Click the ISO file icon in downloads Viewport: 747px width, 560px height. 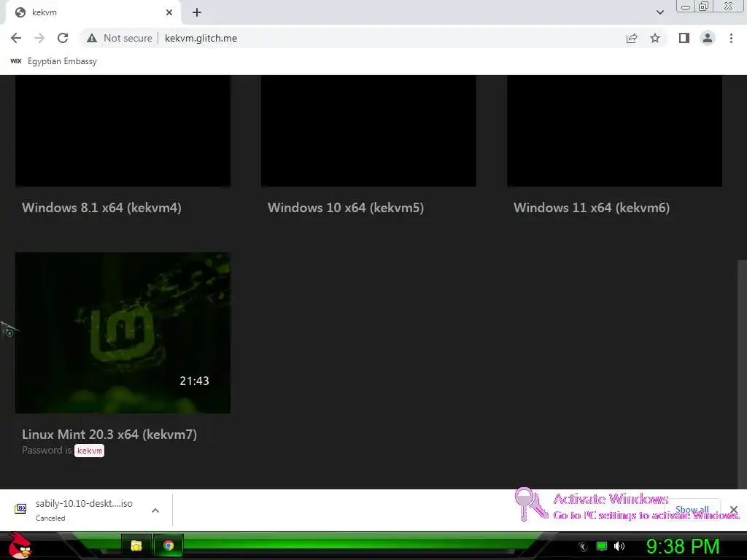(20, 509)
